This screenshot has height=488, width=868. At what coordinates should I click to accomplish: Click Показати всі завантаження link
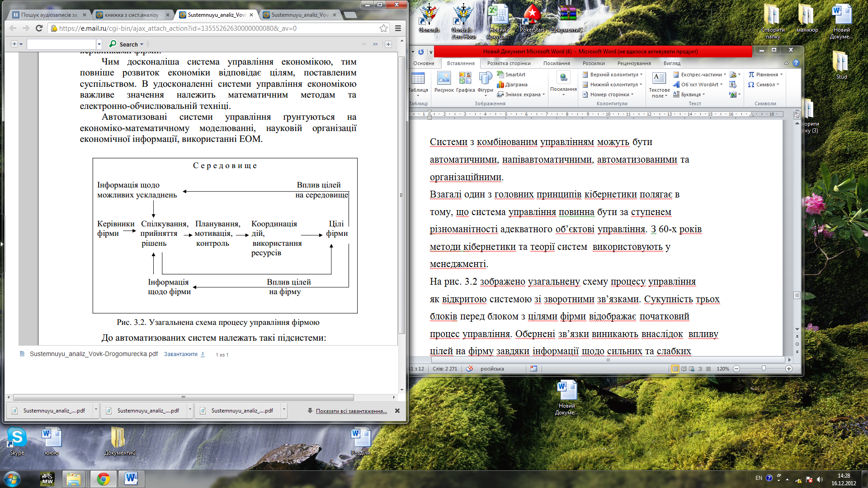351,411
